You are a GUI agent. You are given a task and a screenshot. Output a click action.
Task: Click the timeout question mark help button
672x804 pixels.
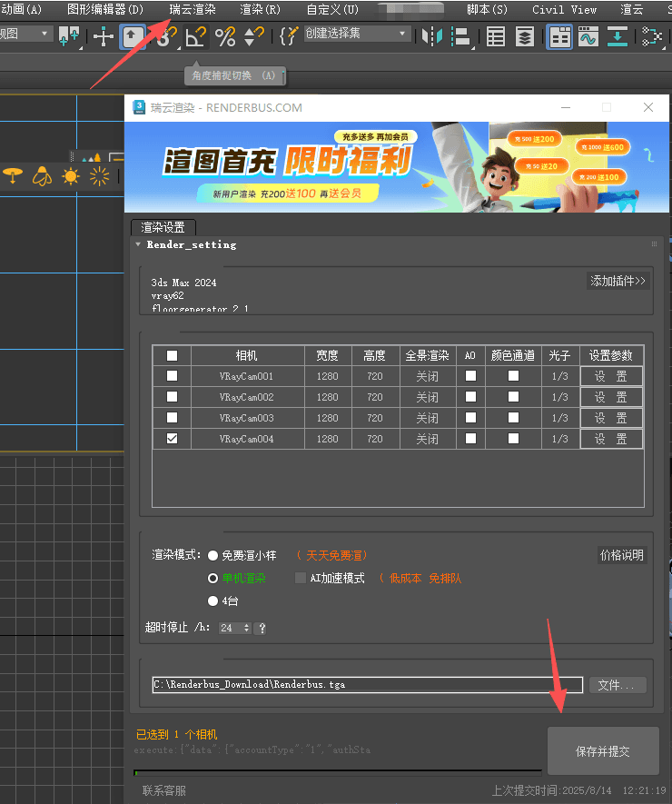262,628
